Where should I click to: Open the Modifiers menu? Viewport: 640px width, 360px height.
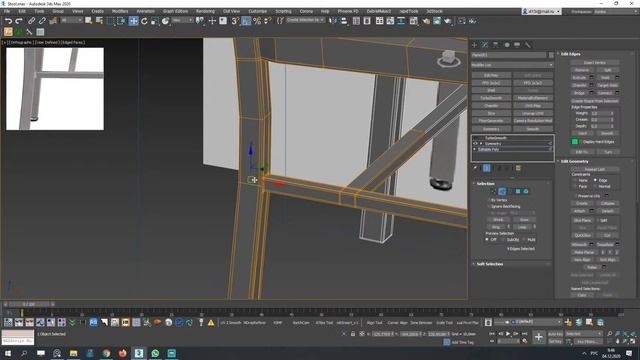[x=120, y=11]
